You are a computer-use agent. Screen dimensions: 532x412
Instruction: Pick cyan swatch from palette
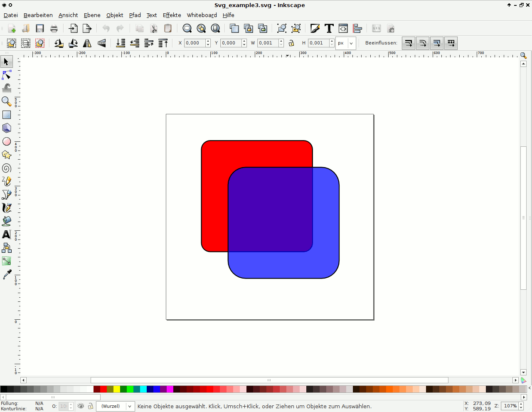click(143, 389)
